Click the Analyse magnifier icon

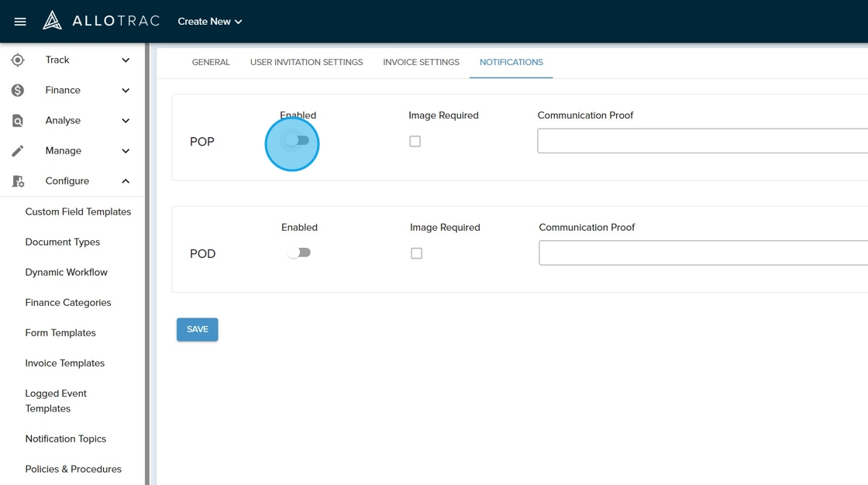pos(18,121)
